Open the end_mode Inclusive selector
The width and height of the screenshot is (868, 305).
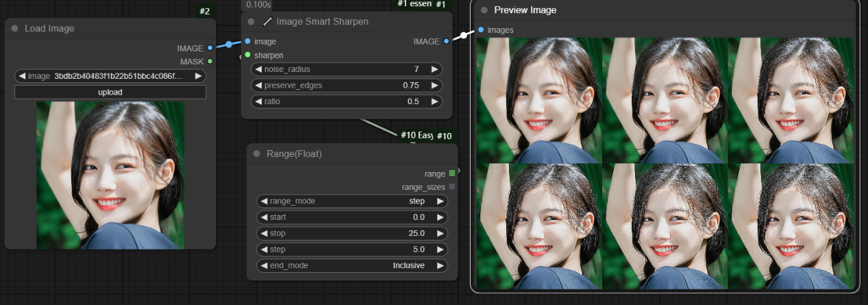(352, 266)
